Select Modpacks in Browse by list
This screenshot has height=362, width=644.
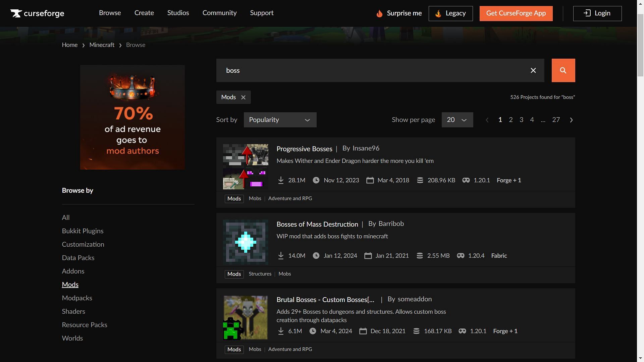point(77,298)
